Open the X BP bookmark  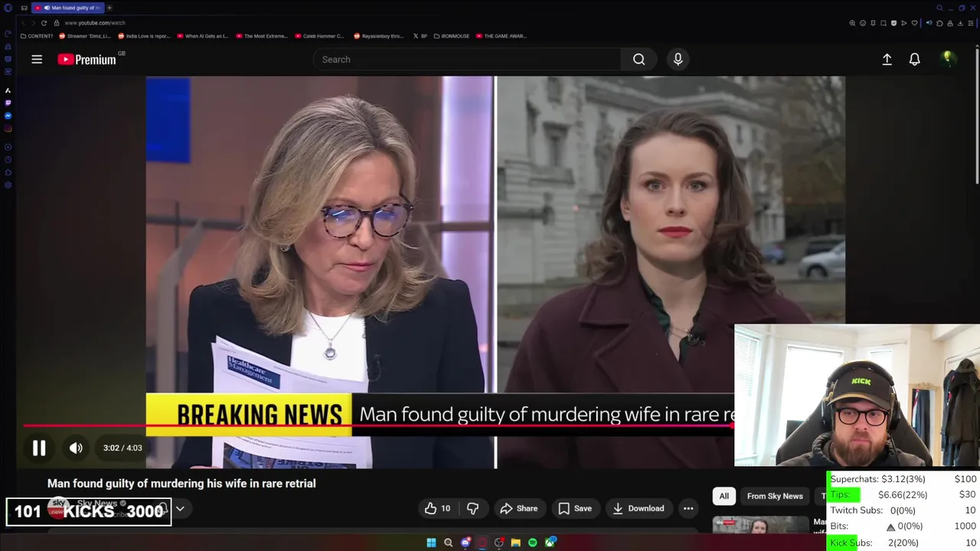click(420, 36)
